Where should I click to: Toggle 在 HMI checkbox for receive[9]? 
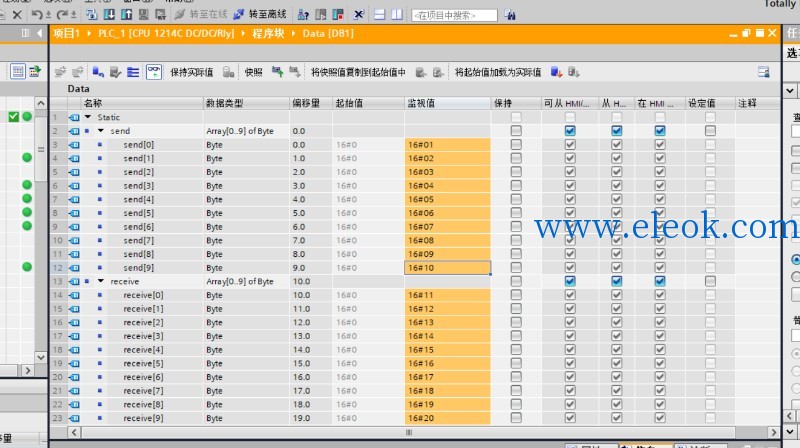click(x=660, y=418)
